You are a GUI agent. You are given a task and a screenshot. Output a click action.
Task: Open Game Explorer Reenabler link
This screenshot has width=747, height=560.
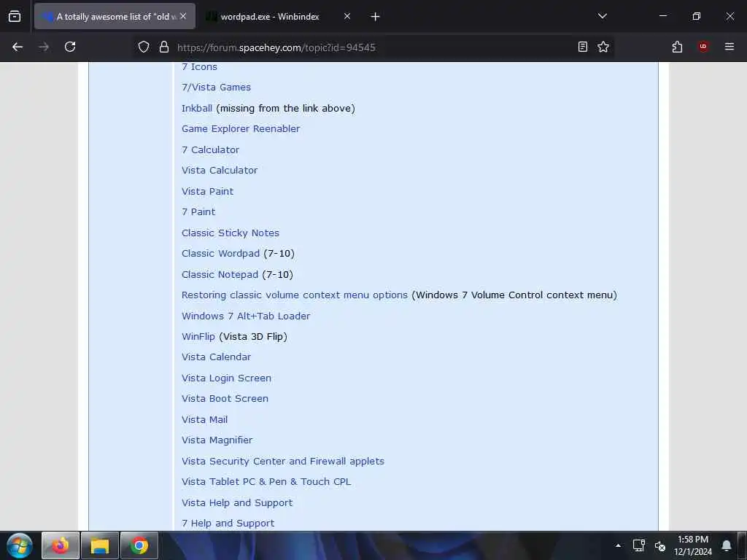click(x=241, y=128)
